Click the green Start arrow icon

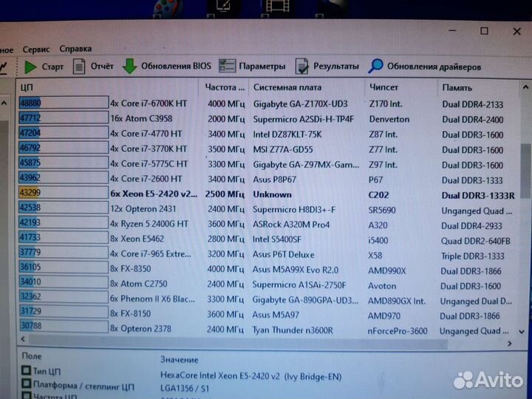point(30,66)
